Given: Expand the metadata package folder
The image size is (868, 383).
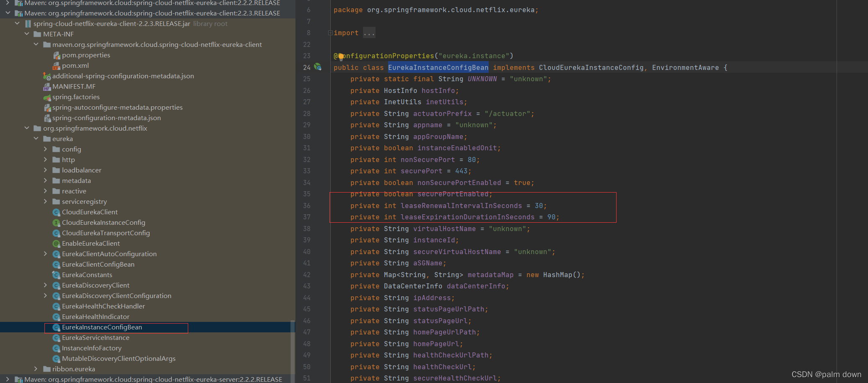Looking at the screenshot, I should (x=45, y=180).
